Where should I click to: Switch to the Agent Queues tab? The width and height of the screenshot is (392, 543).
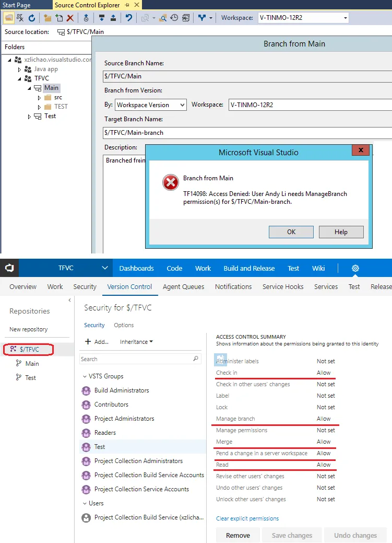[x=183, y=287]
